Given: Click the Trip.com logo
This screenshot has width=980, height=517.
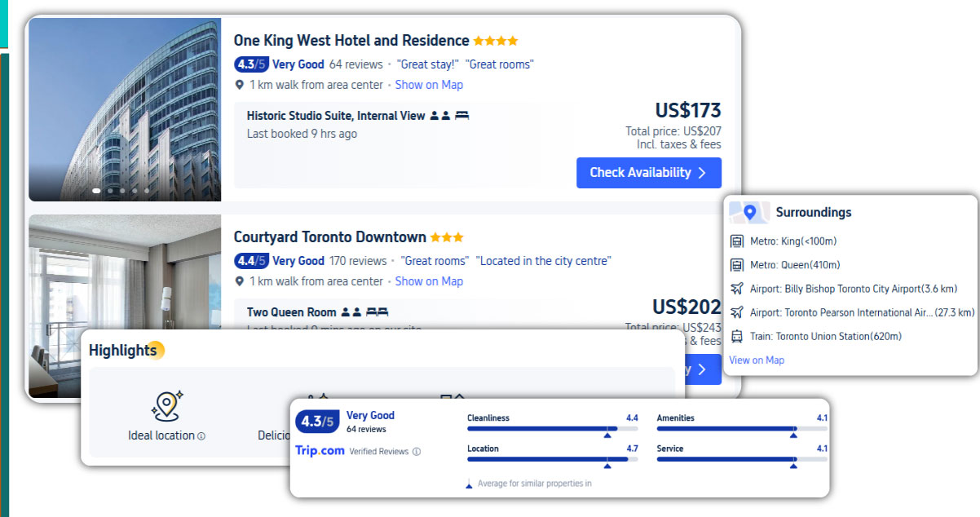Looking at the screenshot, I should [320, 449].
